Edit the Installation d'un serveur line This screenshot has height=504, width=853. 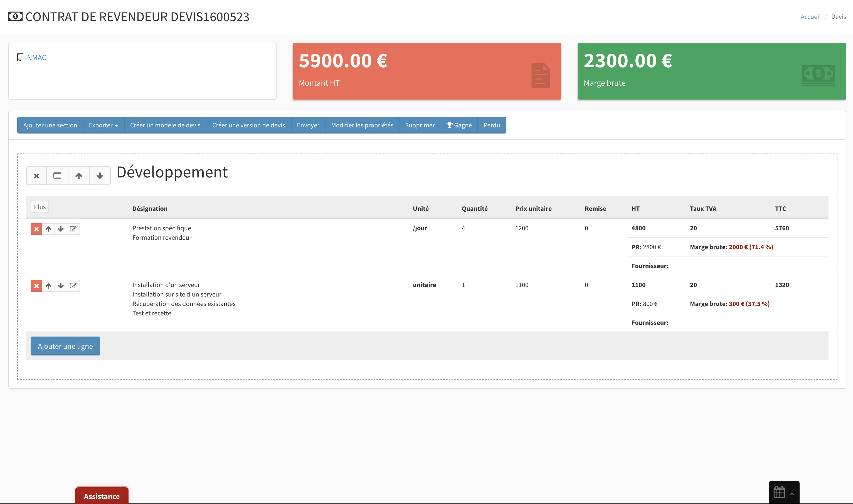pyautogui.click(x=73, y=286)
